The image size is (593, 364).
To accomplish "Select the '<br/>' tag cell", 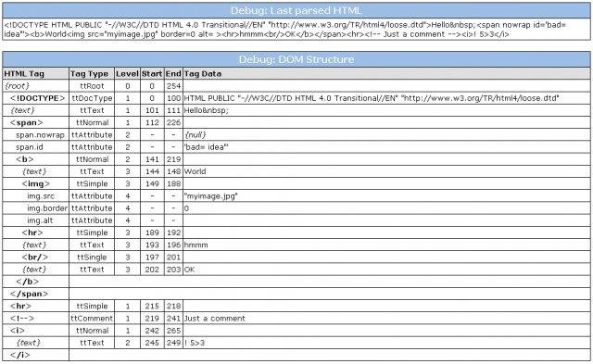I will [x=35, y=257].
